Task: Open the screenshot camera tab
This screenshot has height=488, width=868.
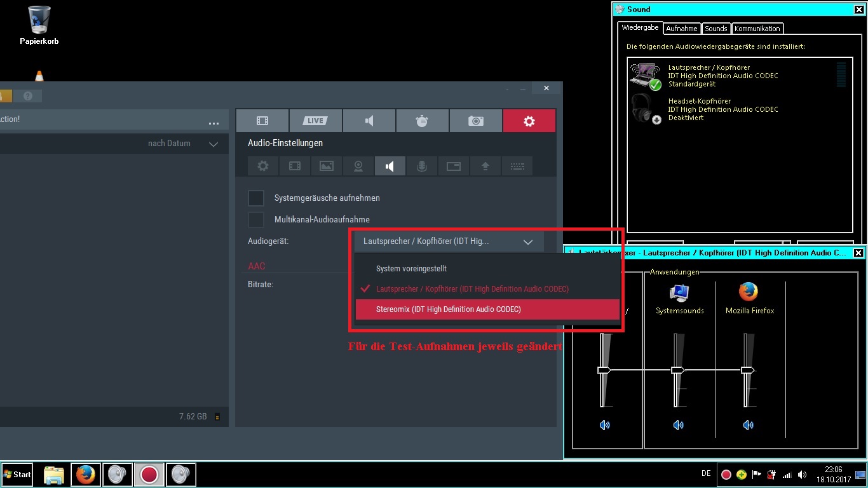Action: pyautogui.click(x=475, y=121)
